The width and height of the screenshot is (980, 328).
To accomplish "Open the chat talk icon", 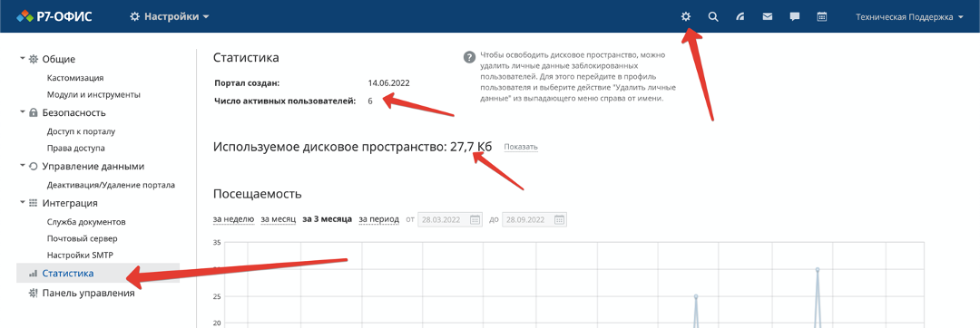I will tap(795, 17).
